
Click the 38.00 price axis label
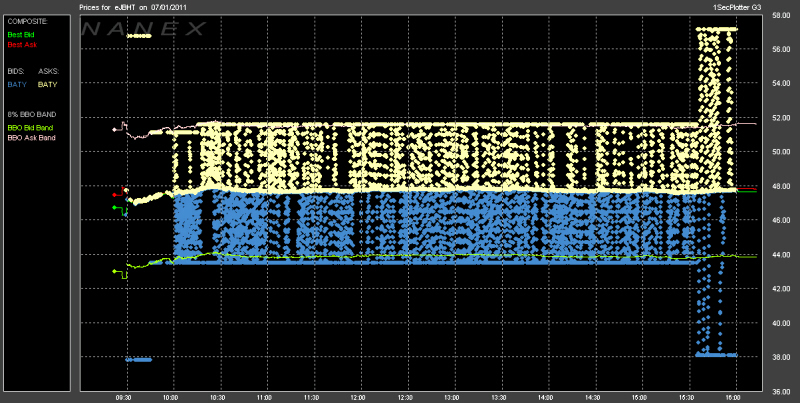[x=781, y=357]
